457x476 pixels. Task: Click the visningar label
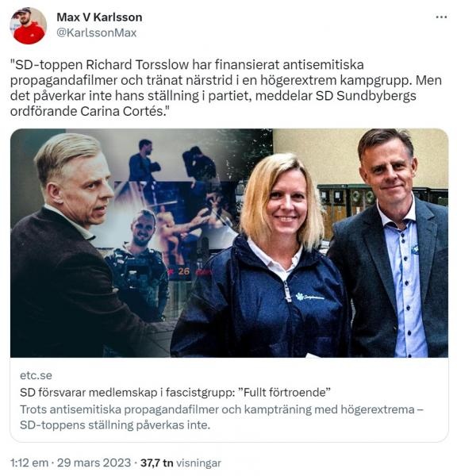(x=198, y=463)
